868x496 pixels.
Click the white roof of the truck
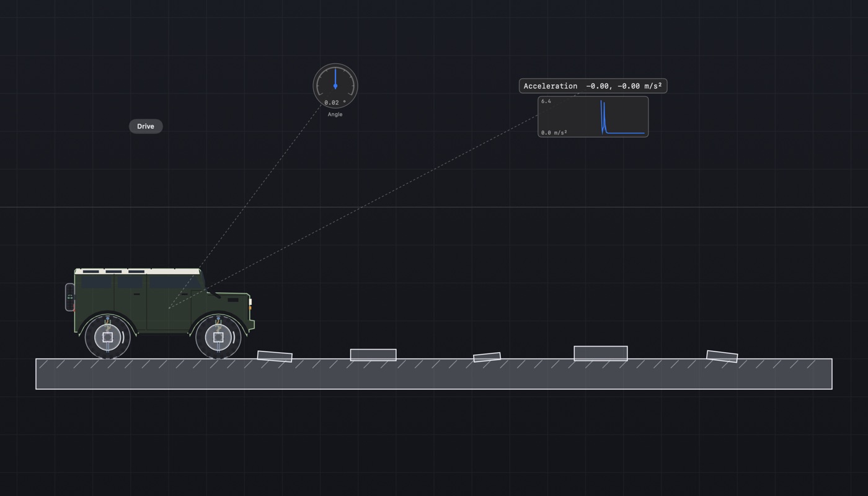(138, 272)
